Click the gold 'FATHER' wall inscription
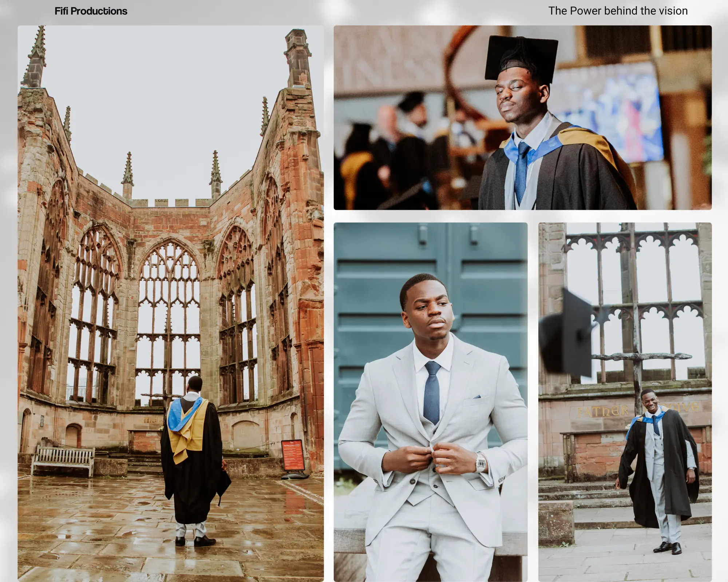The image size is (728, 582). (x=602, y=411)
